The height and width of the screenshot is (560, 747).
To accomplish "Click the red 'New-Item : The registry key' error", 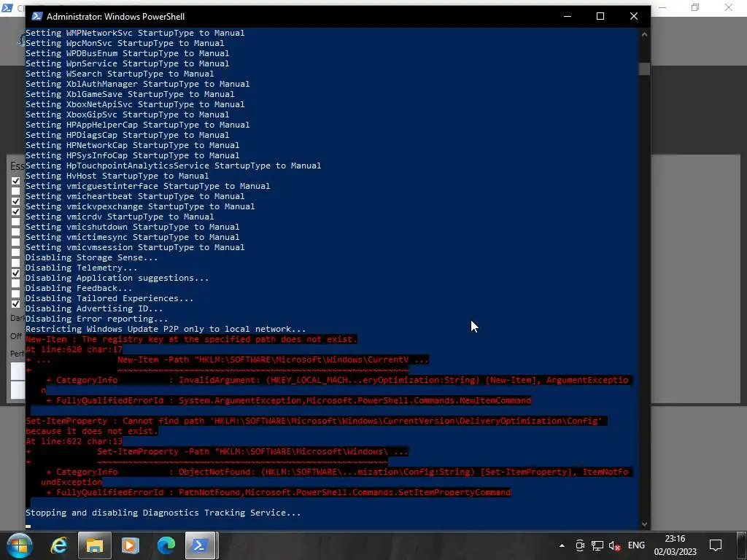I will pyautogui.click(x=191, y=339).
